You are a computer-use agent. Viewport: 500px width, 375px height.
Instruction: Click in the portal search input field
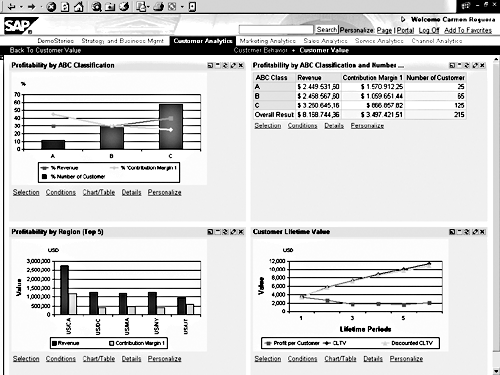point(276,30)
